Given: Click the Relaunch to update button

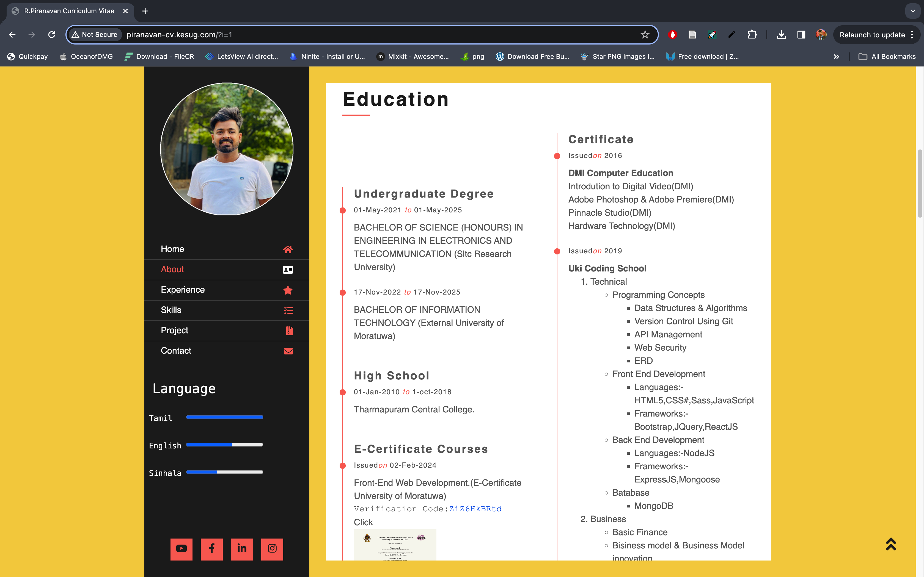Looking at the screenshot, I should [x=872, y=35].
